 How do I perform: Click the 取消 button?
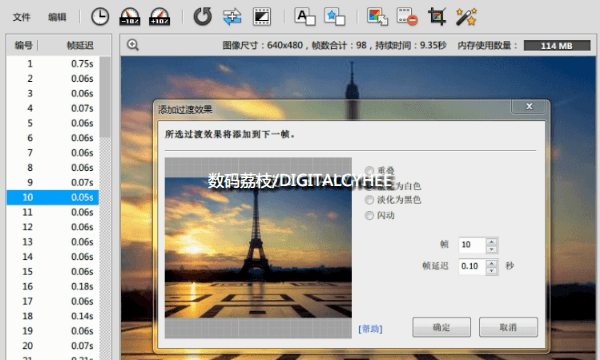click(508, 327)
